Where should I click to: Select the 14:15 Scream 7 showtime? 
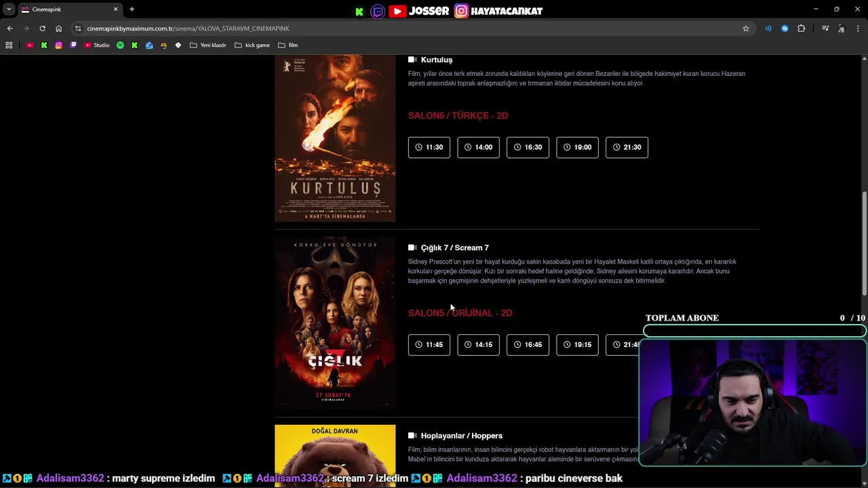tap(479, 344)
